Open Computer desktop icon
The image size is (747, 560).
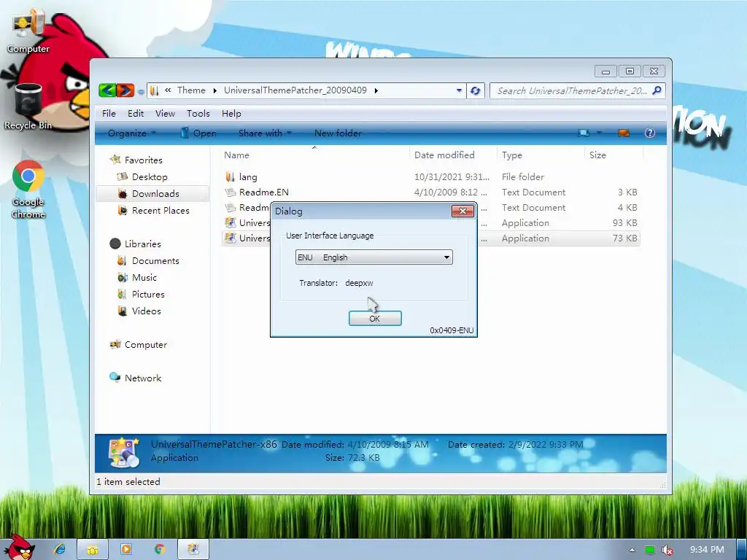pyautogui.click(x=28, y=30)
